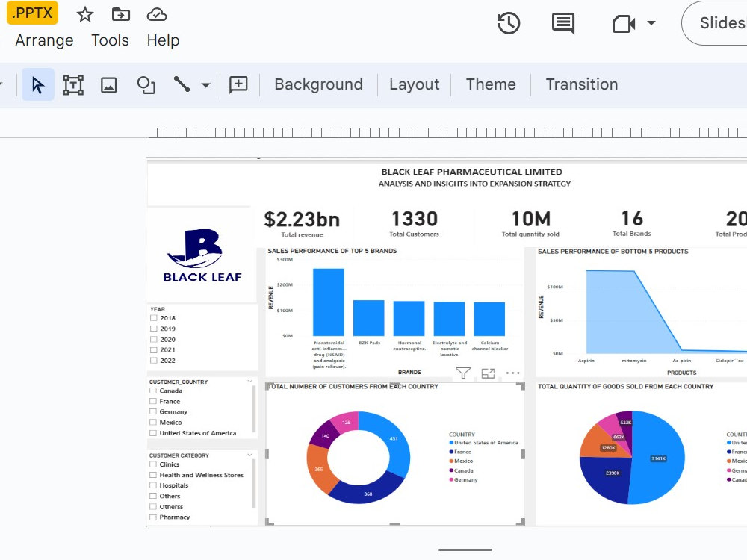Expand the line type dropdown arrow
Screen dimensions: 747x560
coord(205,85)
